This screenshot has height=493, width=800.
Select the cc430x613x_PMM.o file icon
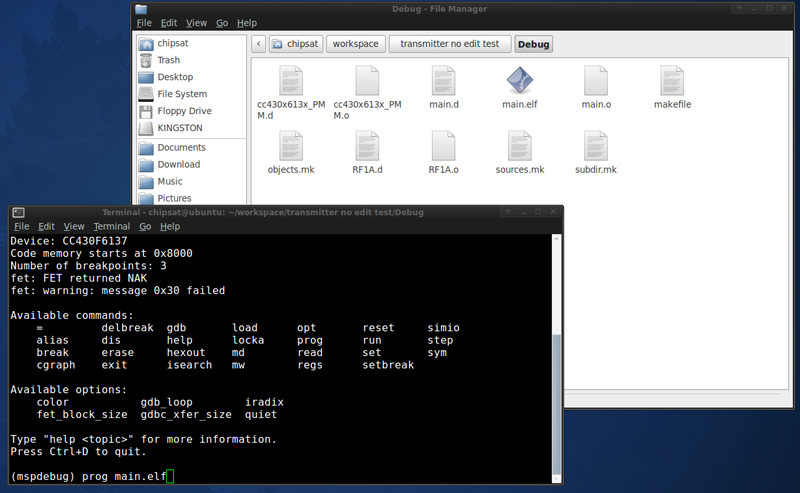[367, 81]
